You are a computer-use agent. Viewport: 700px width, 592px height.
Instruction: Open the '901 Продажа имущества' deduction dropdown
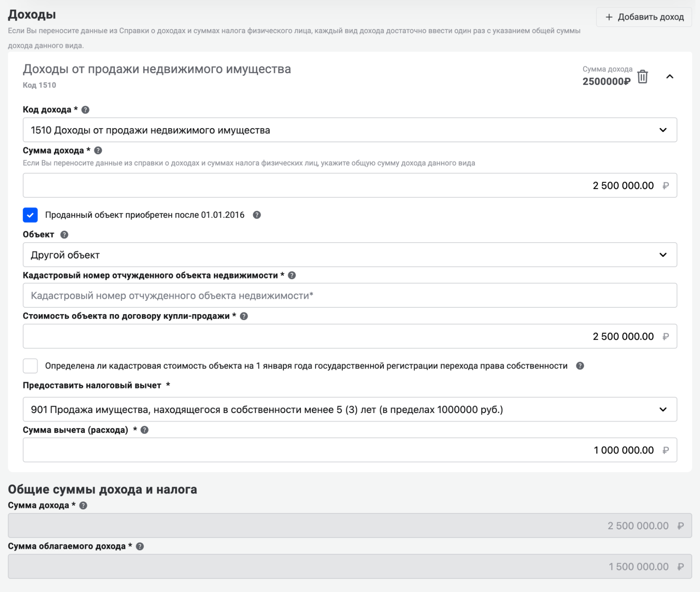(350, 409)
